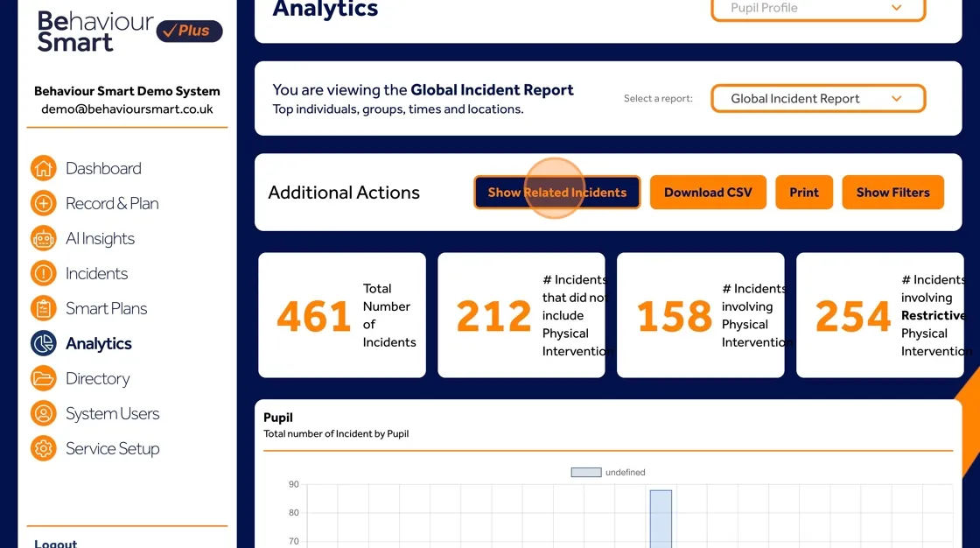980x548 pixels.
Task: Select the Record & Plan plus icon
Action: tap(43, 203)
